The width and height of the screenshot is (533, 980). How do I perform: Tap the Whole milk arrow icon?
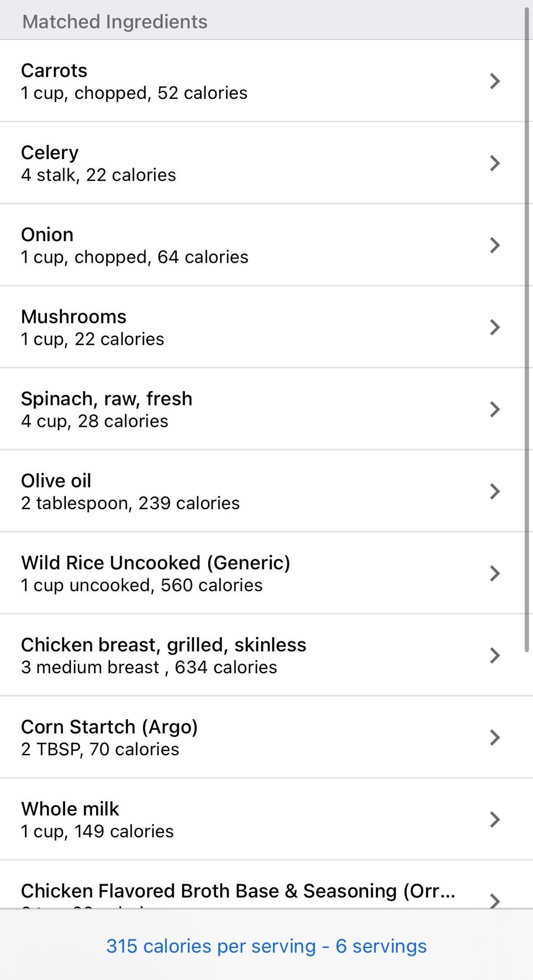click(x=495, y=819)
